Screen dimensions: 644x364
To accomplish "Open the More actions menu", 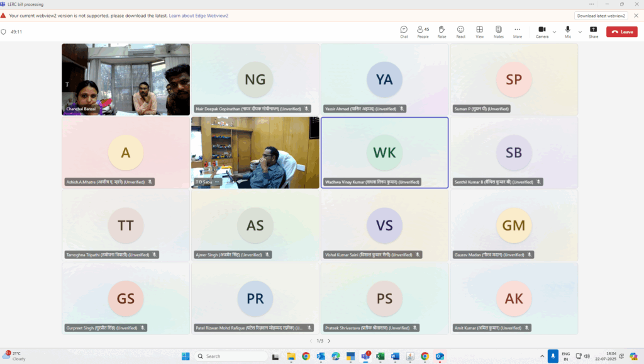I will coord(517,31).
